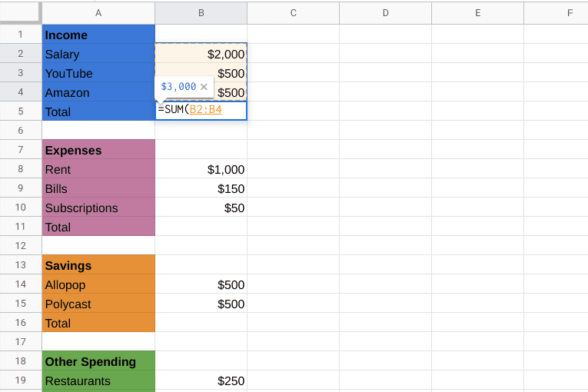Viewport: 588px width, 392px height.
Task: Select empty cell B11 for expenses total
Action: point(201,227)
